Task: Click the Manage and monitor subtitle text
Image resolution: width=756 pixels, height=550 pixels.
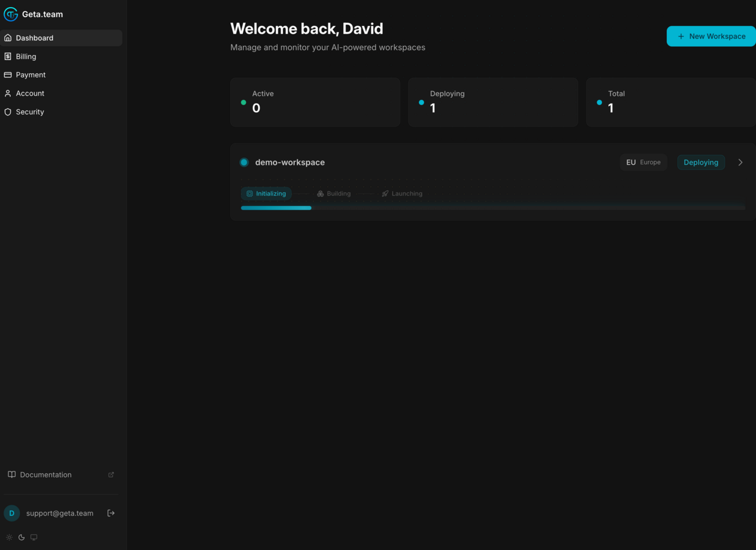Action: click(328, 47)
